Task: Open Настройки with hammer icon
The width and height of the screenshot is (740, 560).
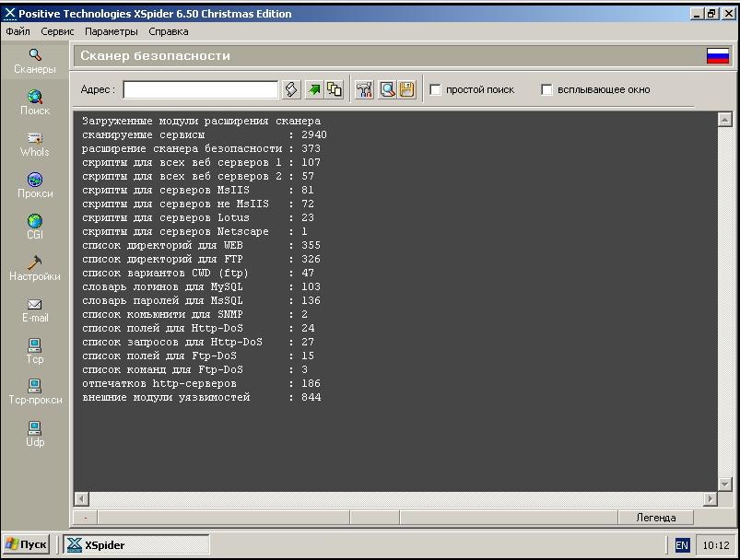Action: (35, 268)
